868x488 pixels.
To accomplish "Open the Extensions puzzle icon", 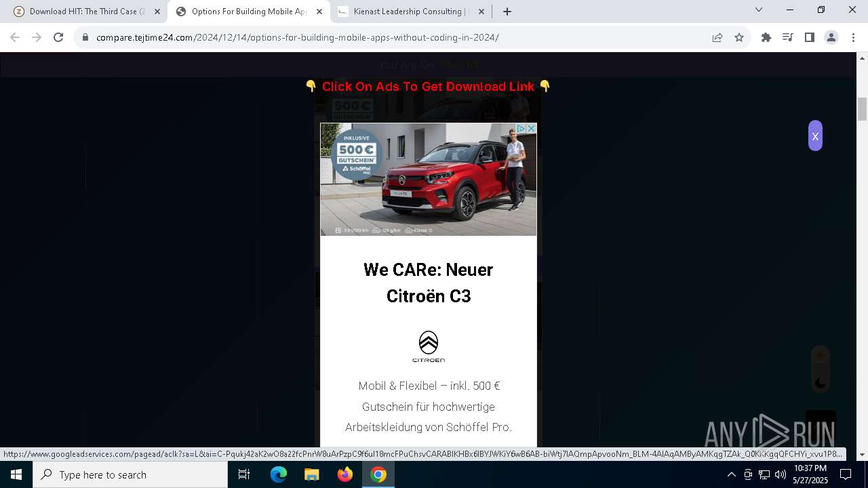I will tap(766, 37).
